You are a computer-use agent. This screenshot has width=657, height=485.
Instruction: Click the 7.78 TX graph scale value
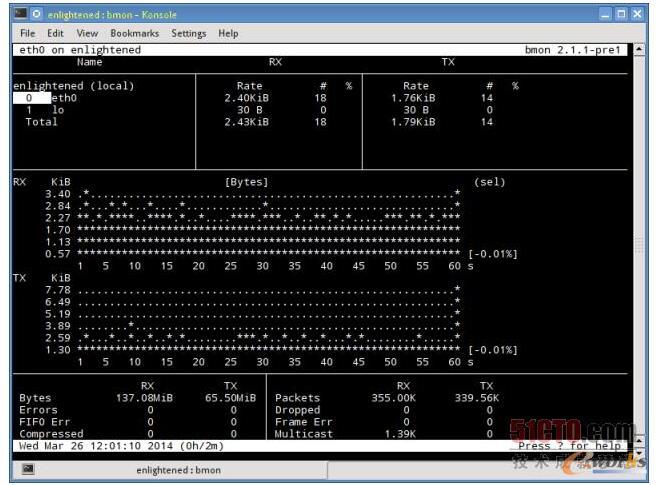58,290
